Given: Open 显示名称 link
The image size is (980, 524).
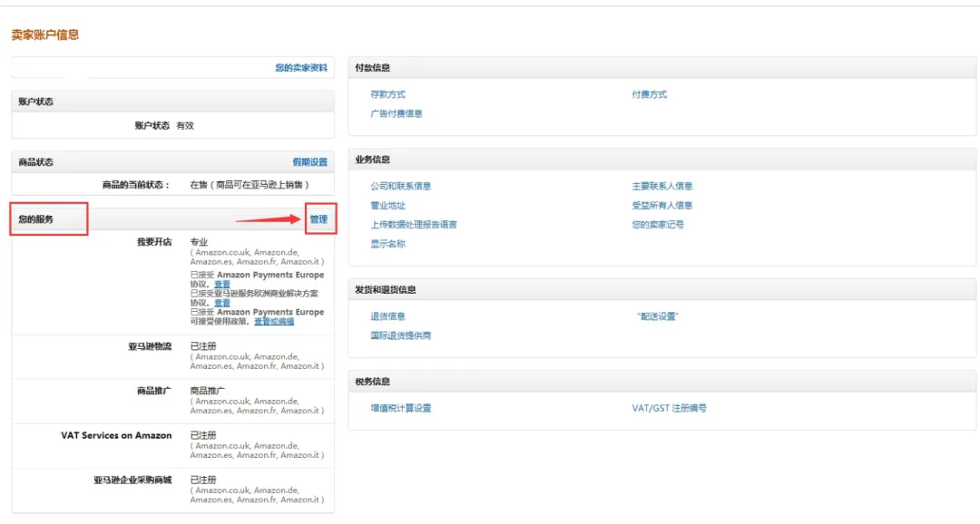Looking at the screenshot, I should (387, 244).
